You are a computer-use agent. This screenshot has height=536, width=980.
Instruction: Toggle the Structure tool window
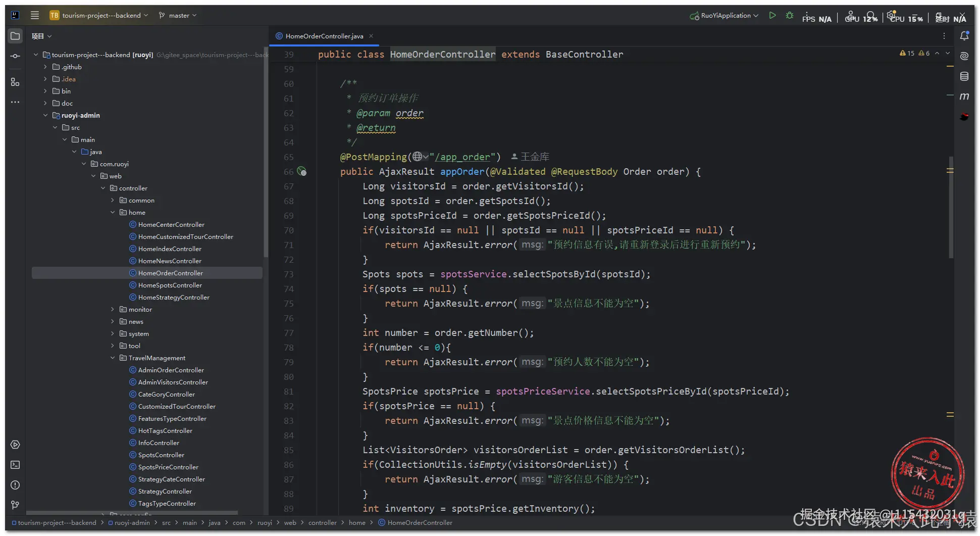(x=15, y=82)
